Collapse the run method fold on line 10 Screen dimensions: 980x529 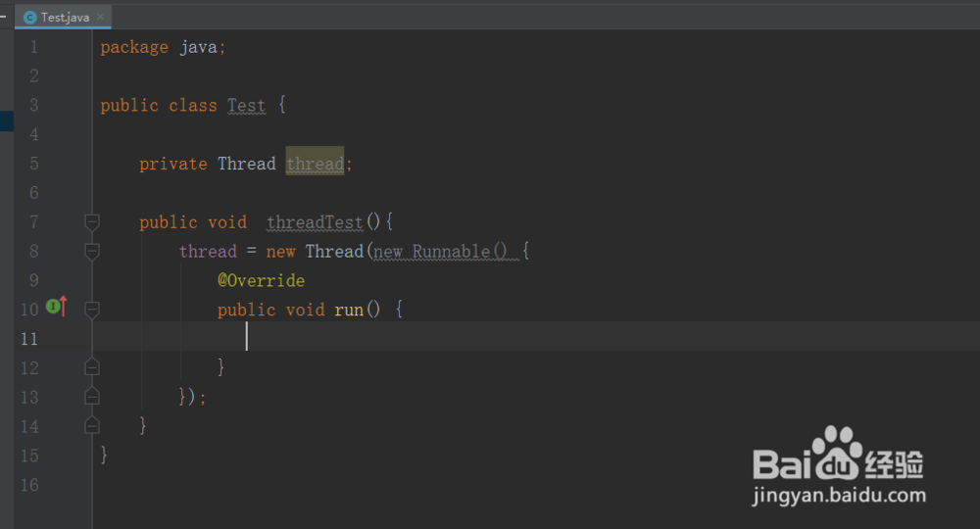92,310
